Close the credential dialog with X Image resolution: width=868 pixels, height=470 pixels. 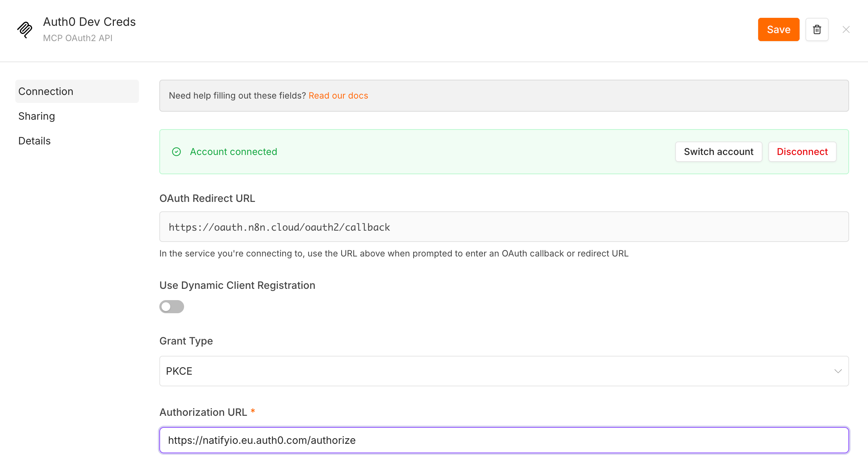(846, 29)
